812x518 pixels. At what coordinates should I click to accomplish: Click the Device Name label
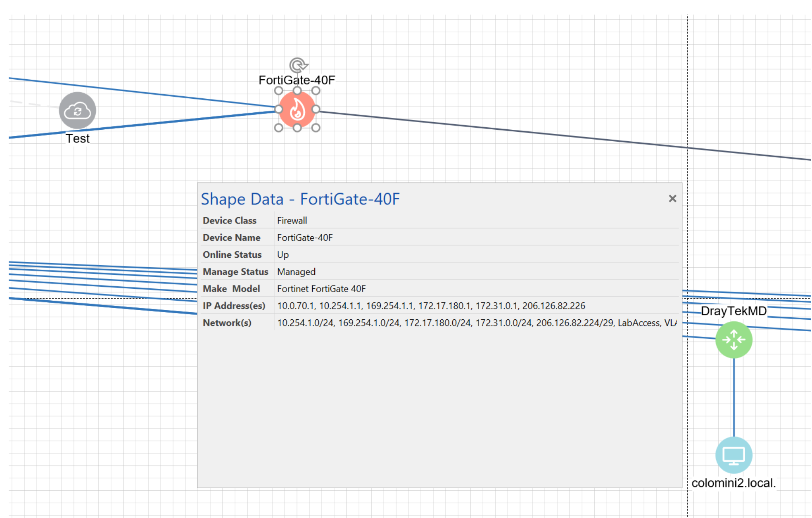click(x=231, y=238)
